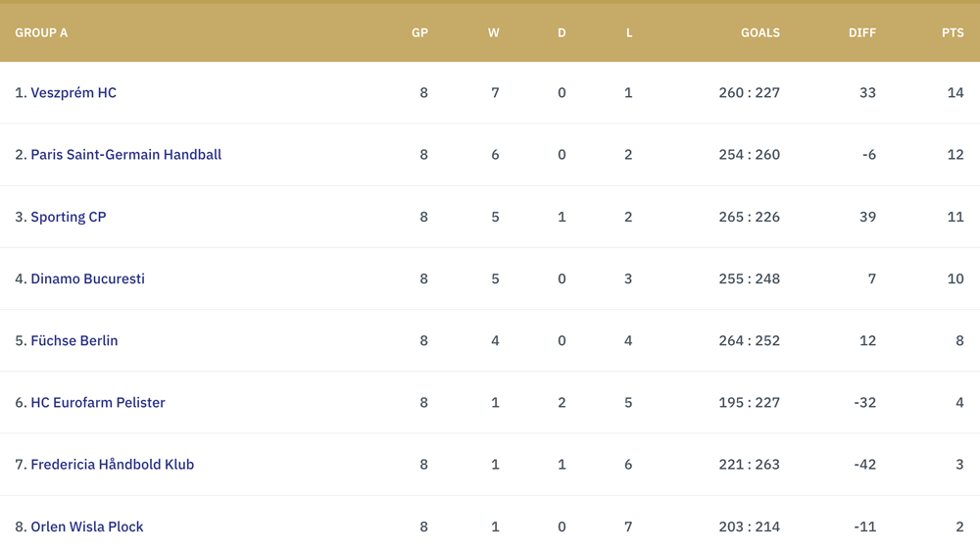Viewport: 980px width, 553px height.
Task: Click Füchse Berlin's goal difference of 12
Action: [867, 340]
